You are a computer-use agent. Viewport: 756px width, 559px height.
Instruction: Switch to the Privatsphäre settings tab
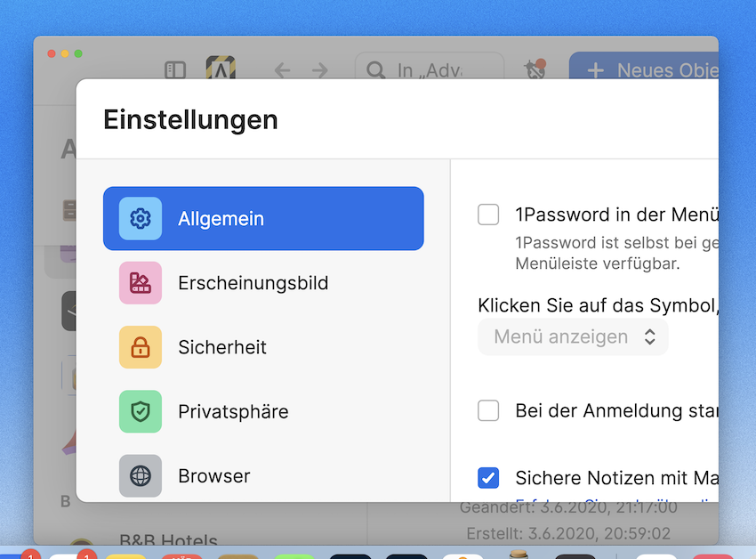233,411
